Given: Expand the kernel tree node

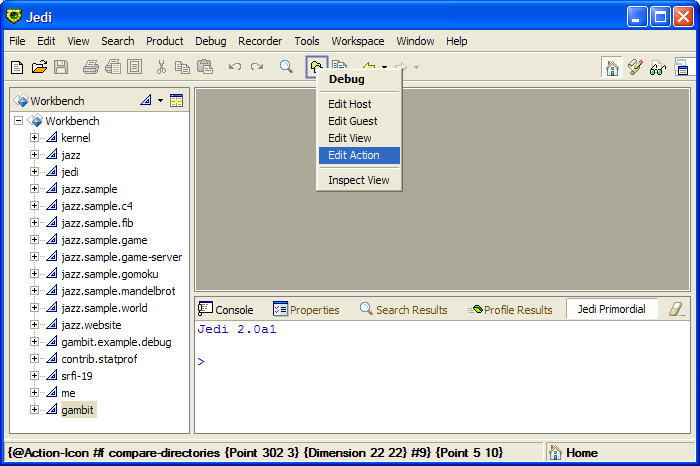Looking at the screenshot, I should click(x=34, y=137).
